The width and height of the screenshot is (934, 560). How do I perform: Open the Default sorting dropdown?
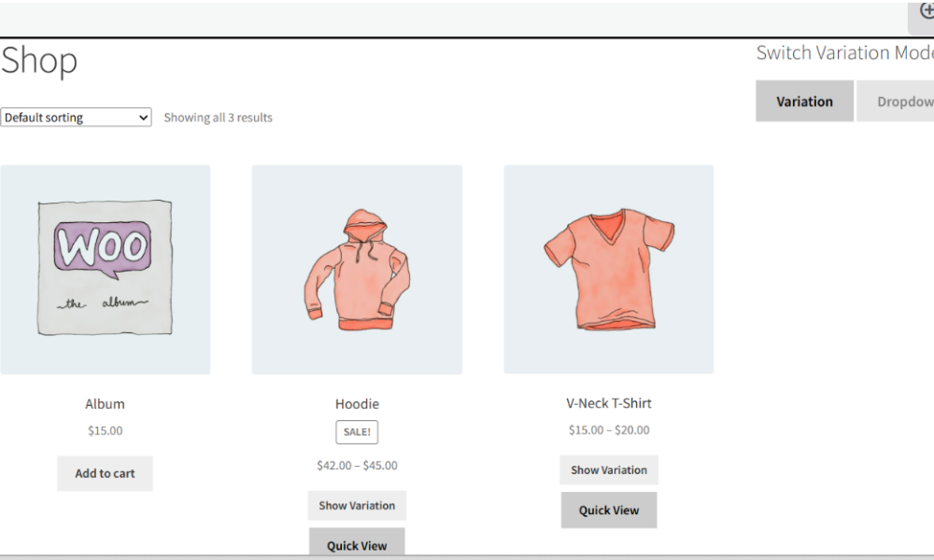click(76, 117)
